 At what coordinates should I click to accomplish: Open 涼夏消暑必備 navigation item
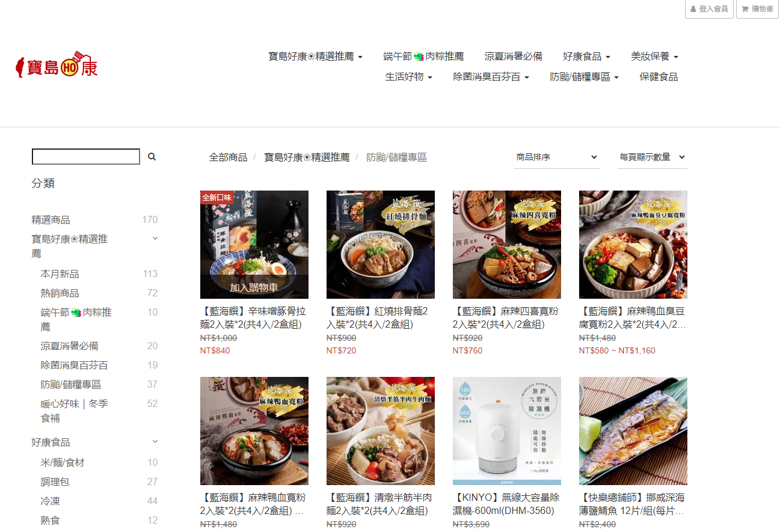point(513,57)
